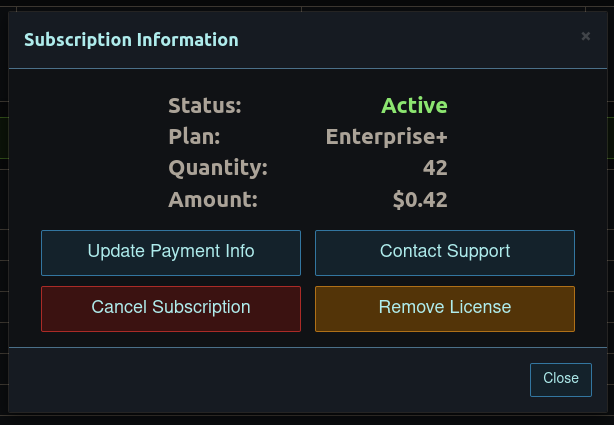Open Contact Support
614x425 pixels.
445,252
